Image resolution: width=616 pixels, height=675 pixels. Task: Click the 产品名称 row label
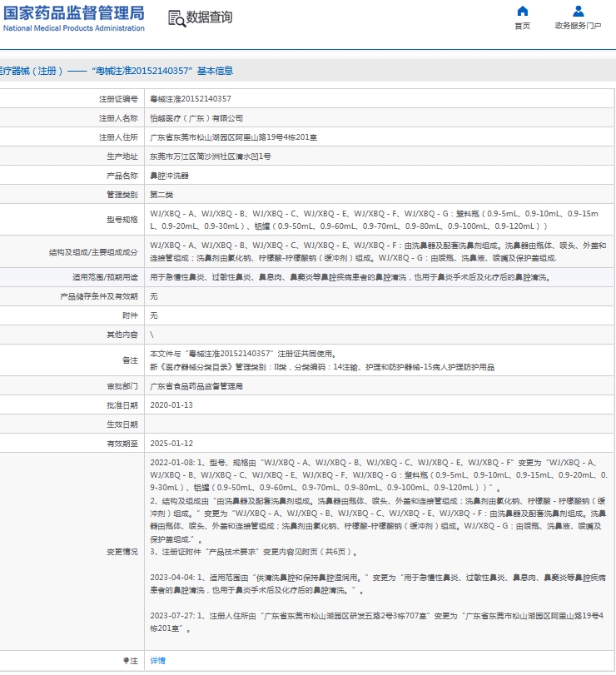pos(122,176)
